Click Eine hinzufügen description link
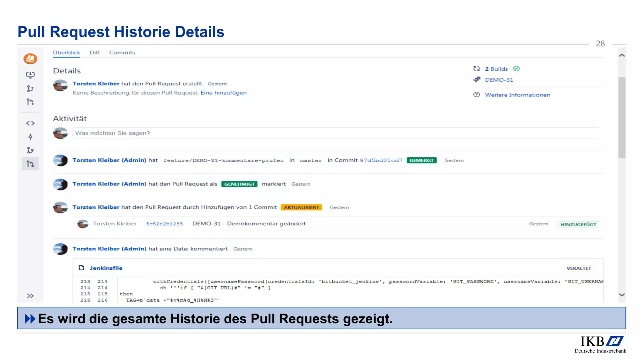This screenshot has width=644, height=362. [224, 93]
